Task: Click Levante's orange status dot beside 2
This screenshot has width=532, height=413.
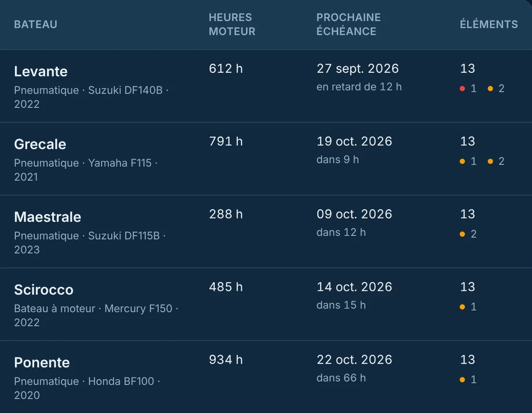Action: pos(490,88)
